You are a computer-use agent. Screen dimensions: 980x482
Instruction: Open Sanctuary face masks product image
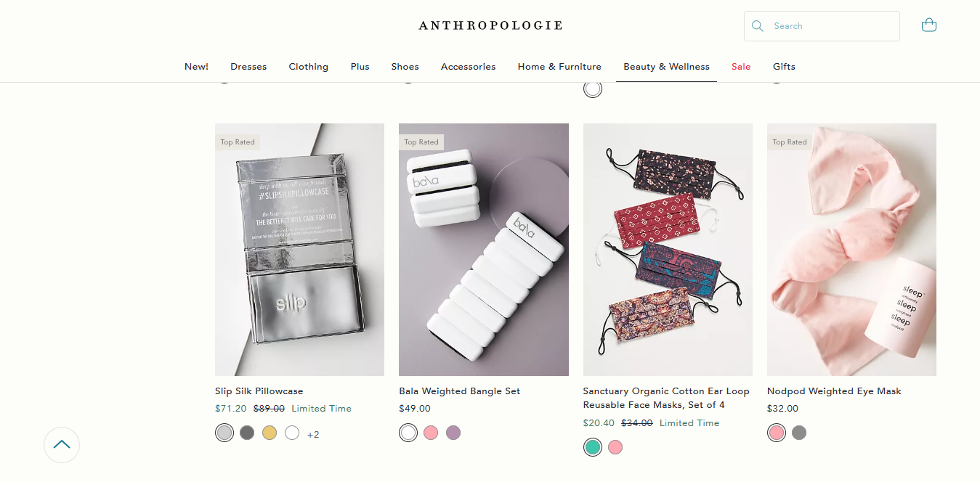pyautogui.click(x=668, y=250)
